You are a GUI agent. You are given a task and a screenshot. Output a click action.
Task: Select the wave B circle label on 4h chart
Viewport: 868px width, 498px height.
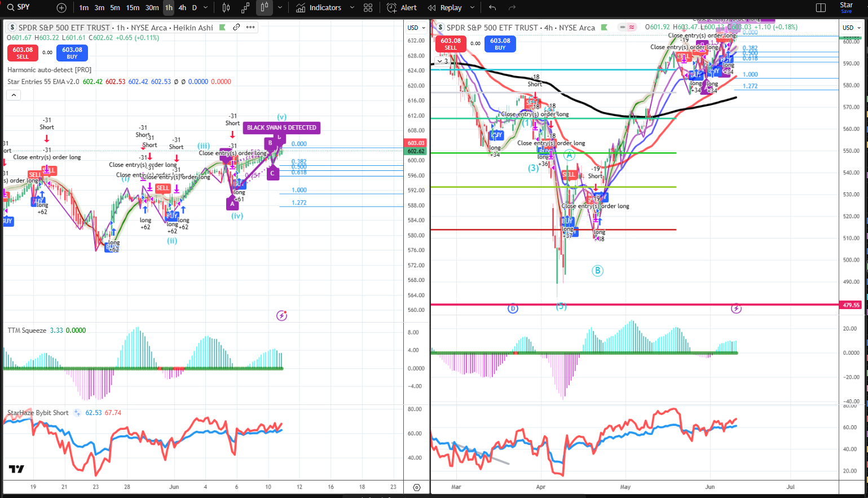click(x=597, y=271)
